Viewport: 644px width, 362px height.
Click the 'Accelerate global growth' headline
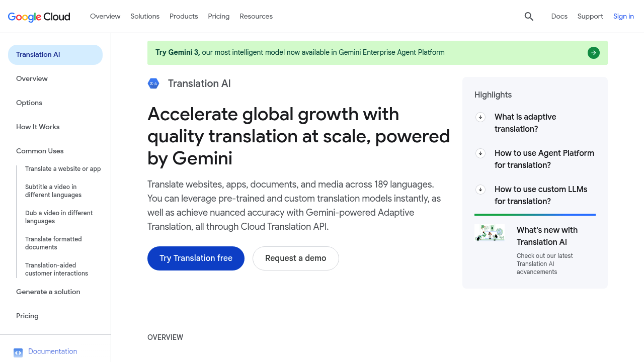click(299, 136)
